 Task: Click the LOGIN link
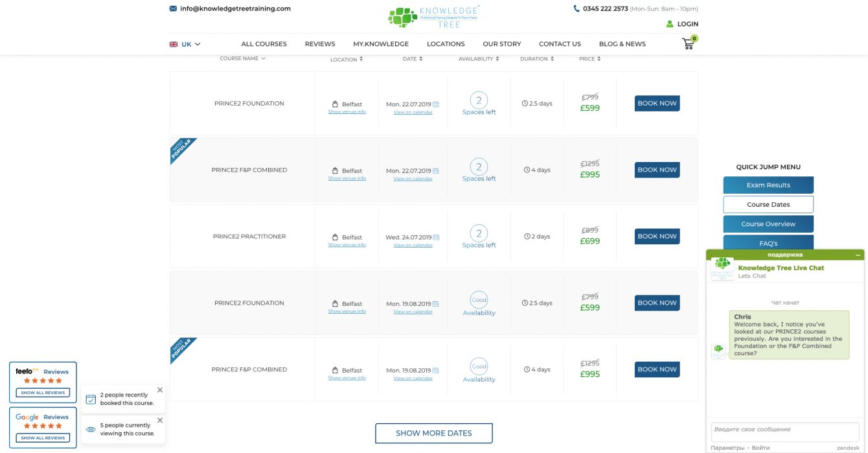coord(688,24)
